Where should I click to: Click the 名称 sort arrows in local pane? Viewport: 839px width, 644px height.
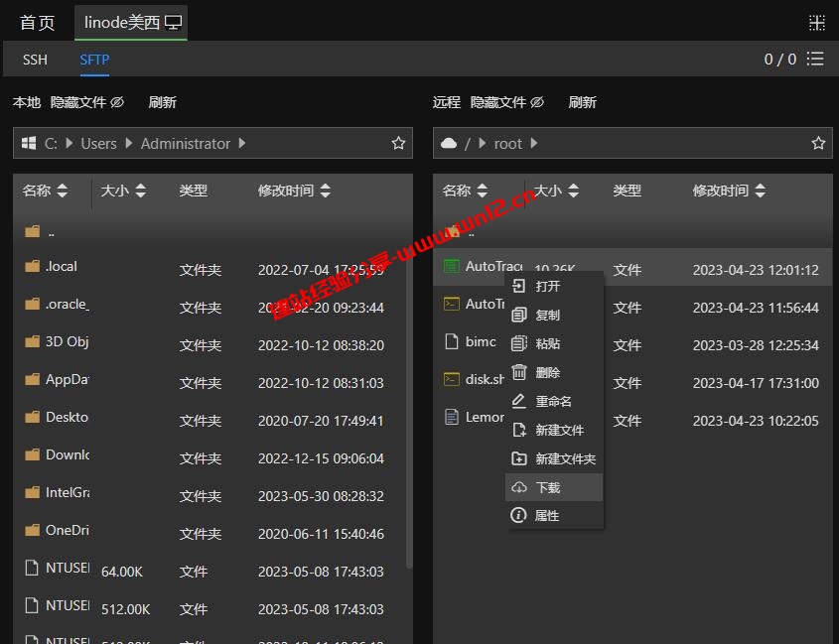(61, 191)
